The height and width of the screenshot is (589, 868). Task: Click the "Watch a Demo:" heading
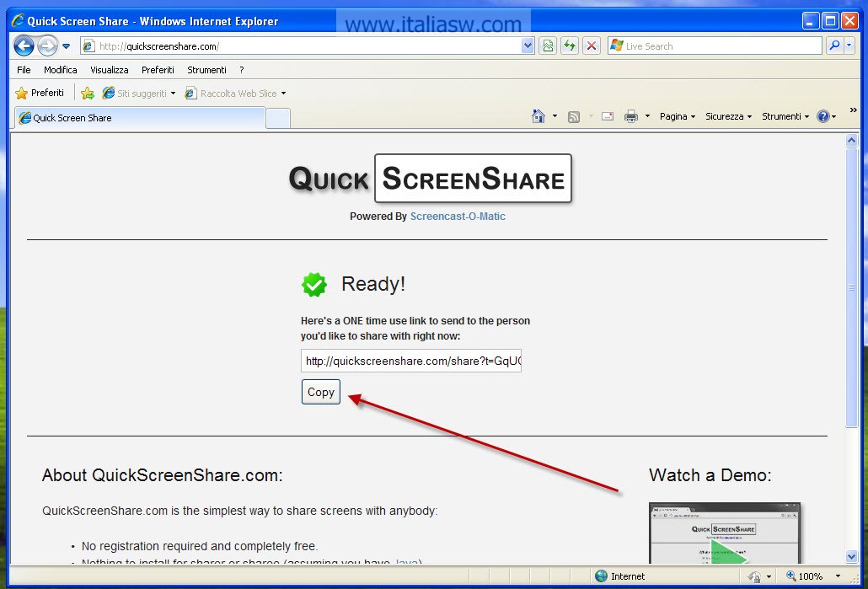(x=710, y=475)
